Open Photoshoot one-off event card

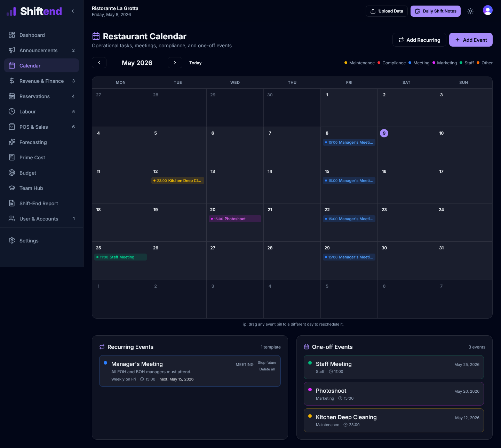(x=394, y=394)
